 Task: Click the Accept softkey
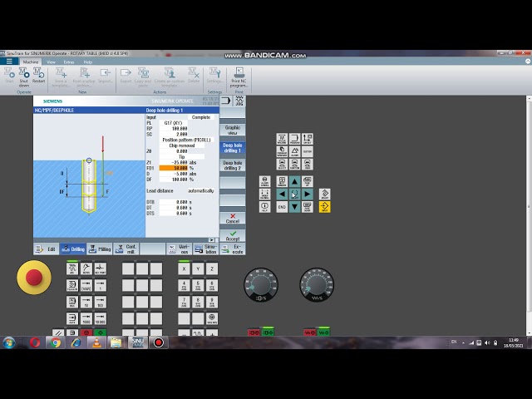tap(233, 236)
